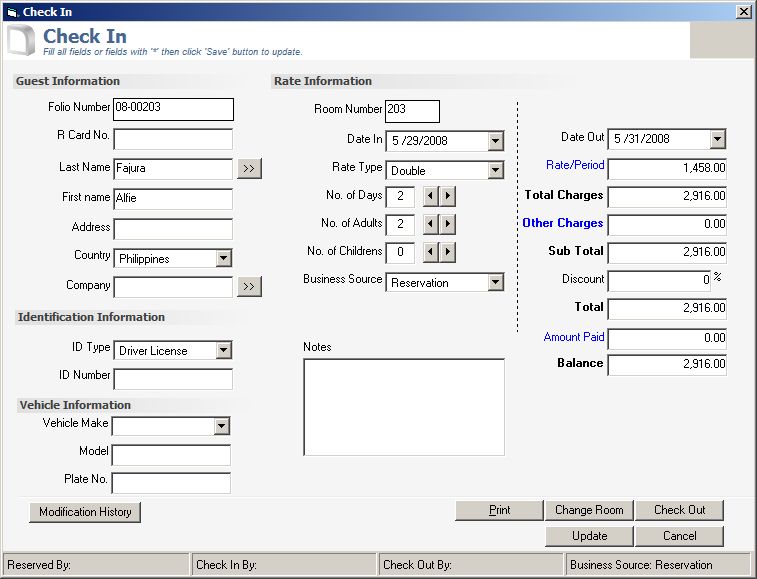Decrease No. of Adults with left arrow
Viewport: 757px width, 579px height.
coord(430,225)
